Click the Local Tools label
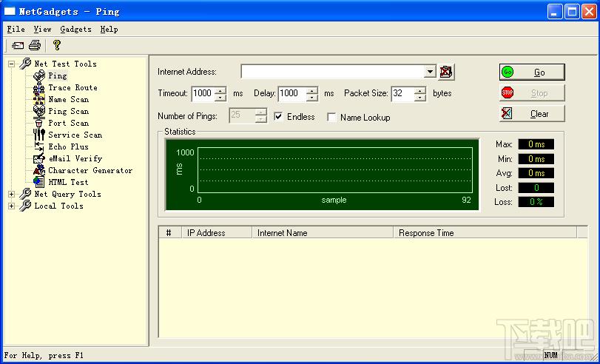 (x=59, y=206)
